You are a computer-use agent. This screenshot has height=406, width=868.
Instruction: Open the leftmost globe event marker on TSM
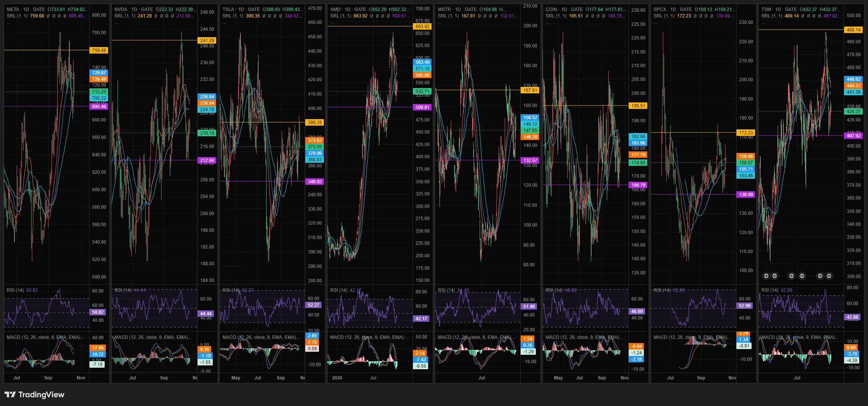pos(766,276)
